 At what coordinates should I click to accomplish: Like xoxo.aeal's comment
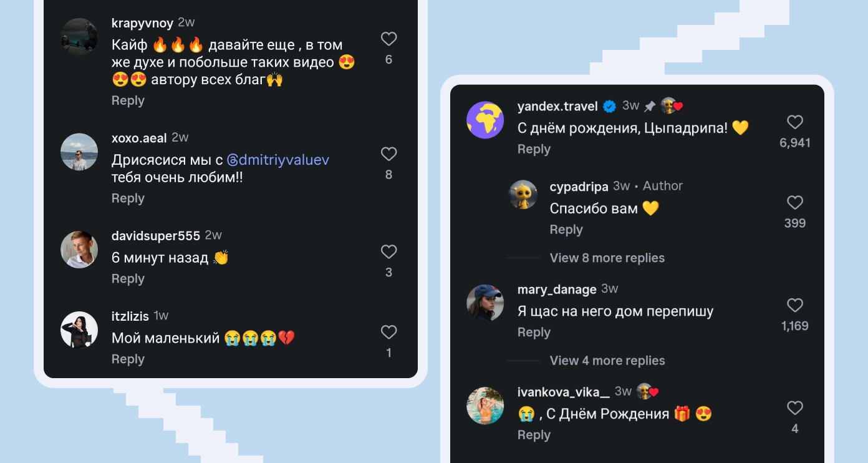click(x=388, y=154)
